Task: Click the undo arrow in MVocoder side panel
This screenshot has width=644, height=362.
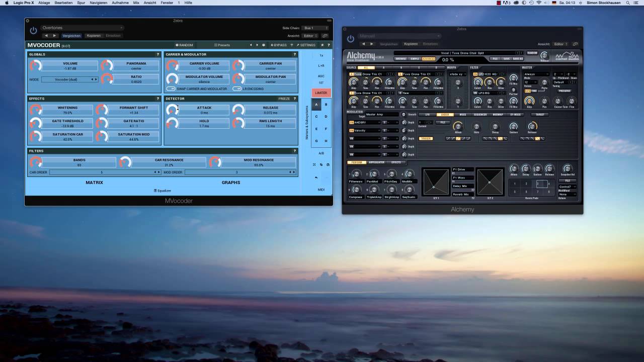Action: pos(316,177)
